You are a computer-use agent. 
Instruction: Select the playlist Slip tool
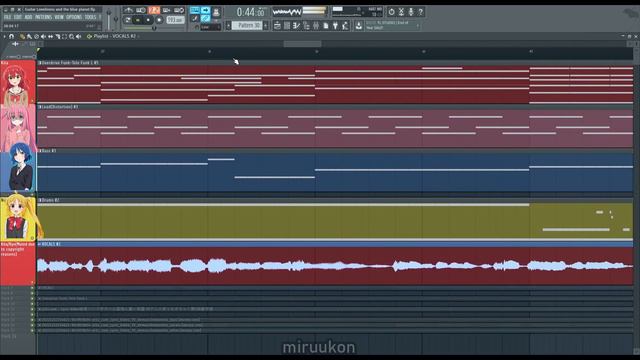tap(50, 36)
